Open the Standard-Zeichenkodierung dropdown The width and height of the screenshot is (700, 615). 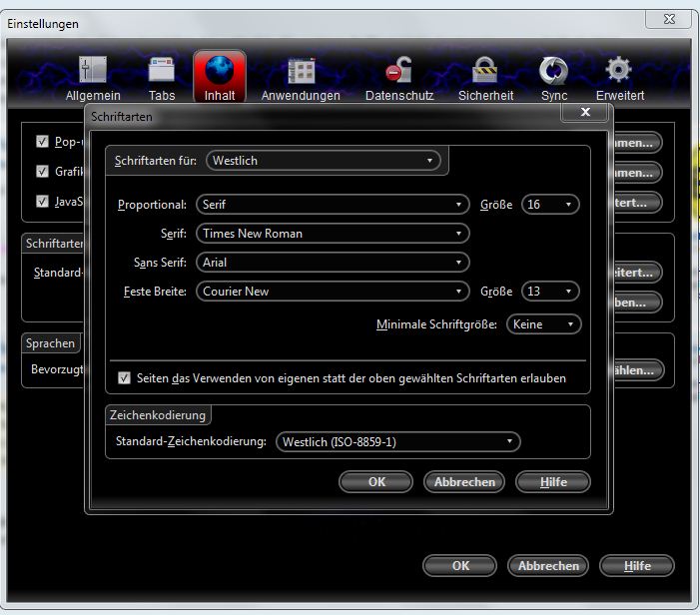pos(398,441)
